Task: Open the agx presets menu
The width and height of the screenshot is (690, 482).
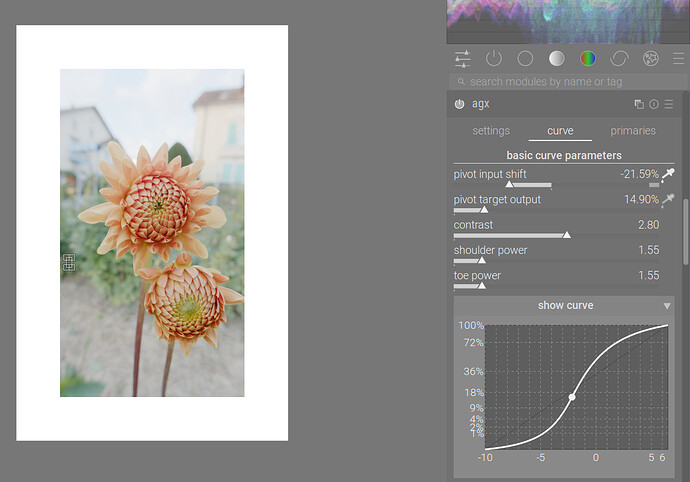Action: coord(669,104)
